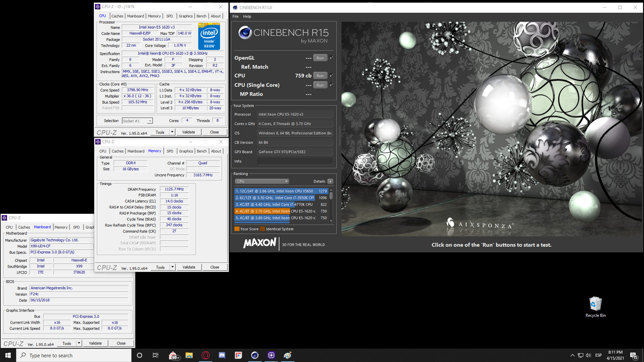Click the top CPU-Z window title icon
Image resolution: width=644 pixels, height=362 pixels.
pyautogui.click(x=98, y=7)
